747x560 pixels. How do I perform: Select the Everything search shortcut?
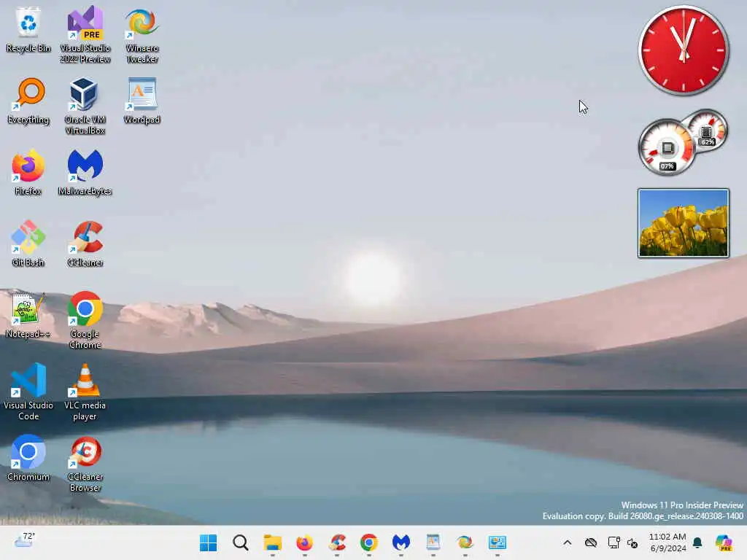pyautogui.click(x=28, y=101)
